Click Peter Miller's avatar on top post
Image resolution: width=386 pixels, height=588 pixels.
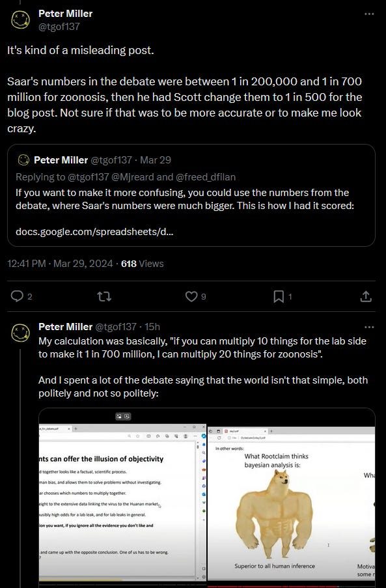[x=21, y=20]
